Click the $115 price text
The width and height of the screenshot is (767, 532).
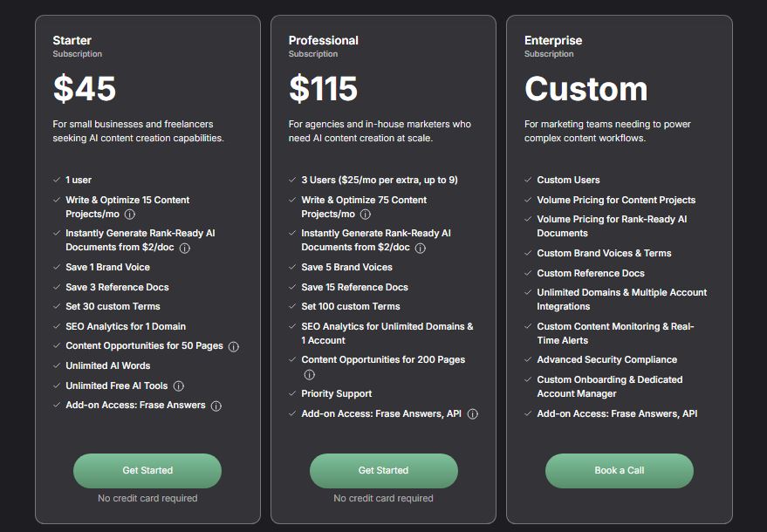pos(324,88)
